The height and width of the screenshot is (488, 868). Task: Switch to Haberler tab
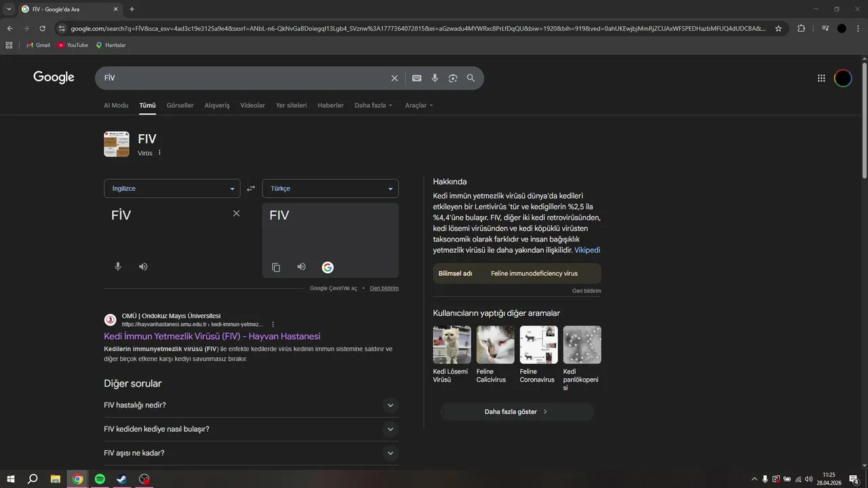pos(330,106)
